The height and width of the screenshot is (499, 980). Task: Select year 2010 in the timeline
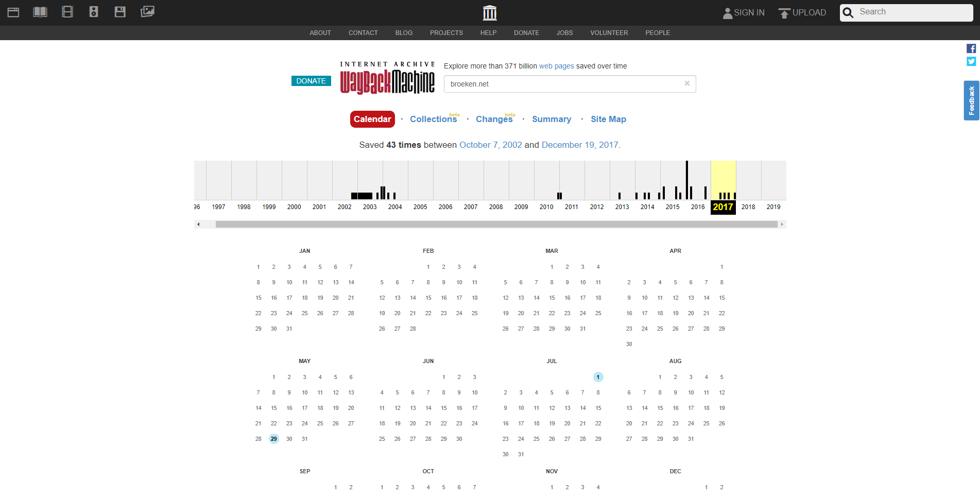pos(546,207)
